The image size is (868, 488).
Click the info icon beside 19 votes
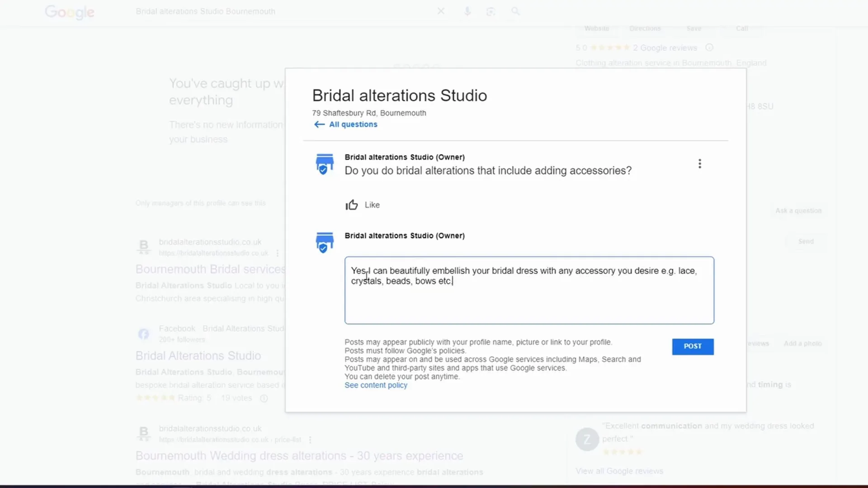pyautogui.click(x=264, y=398)
